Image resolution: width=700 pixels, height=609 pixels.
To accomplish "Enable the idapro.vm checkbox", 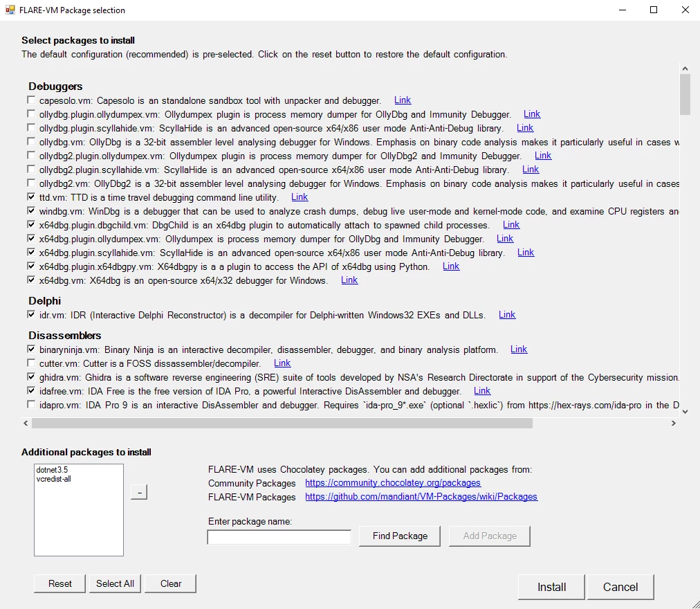I will click(x=31, y=404).
